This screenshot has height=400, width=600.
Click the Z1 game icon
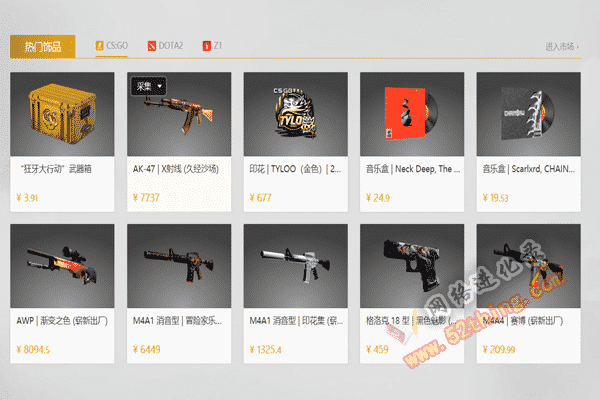click(x=207, y=46)
